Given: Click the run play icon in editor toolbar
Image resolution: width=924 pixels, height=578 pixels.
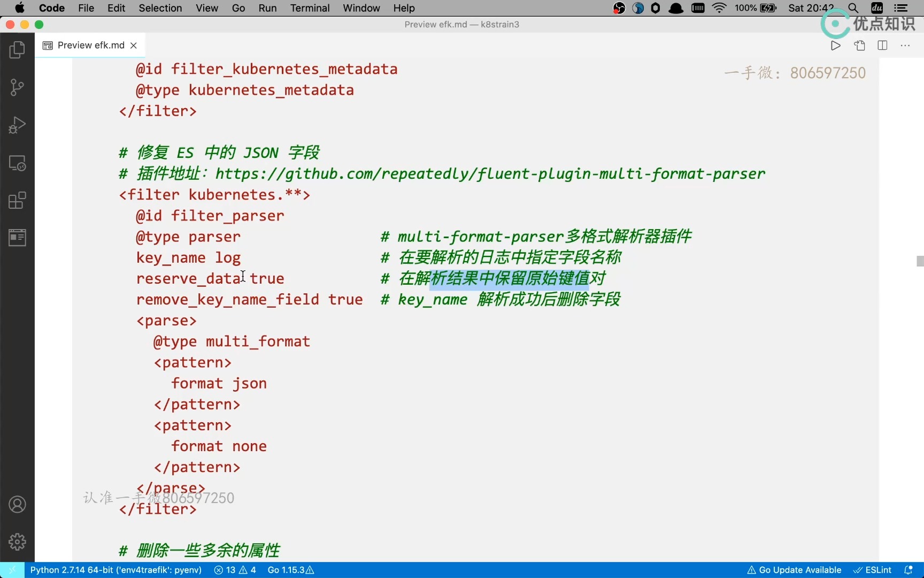Looking at the screenshot, I should click(x=836, y=45).
